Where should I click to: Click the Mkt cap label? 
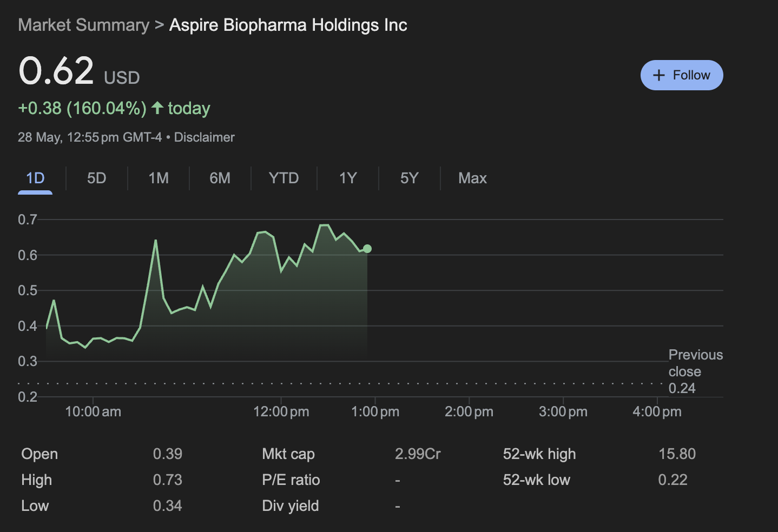(288, 454)
